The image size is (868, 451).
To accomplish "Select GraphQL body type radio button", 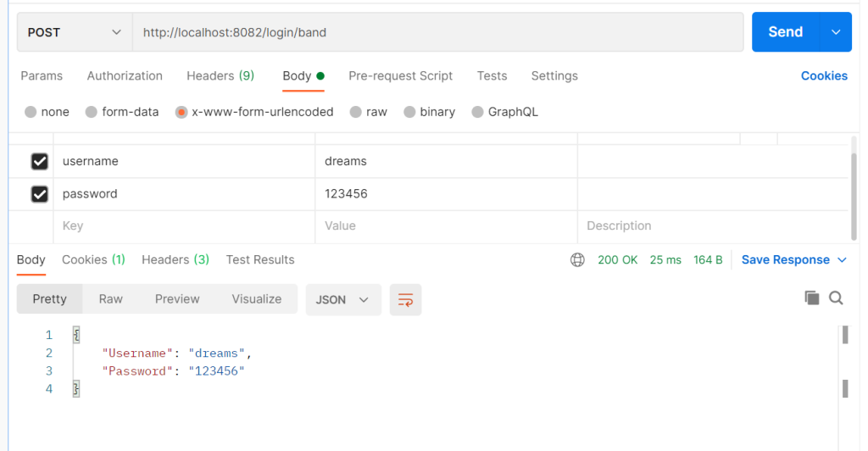I will [477, 112].
